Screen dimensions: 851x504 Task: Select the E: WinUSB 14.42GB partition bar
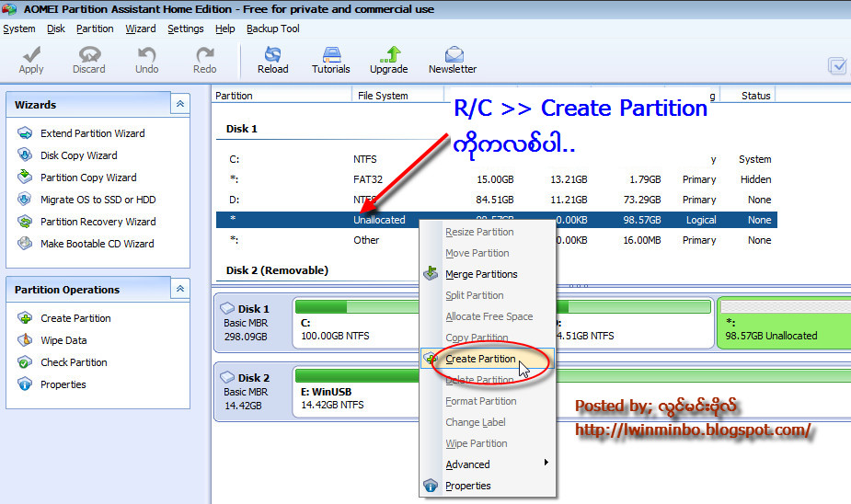pyautogui.click(x=356, y=392)
